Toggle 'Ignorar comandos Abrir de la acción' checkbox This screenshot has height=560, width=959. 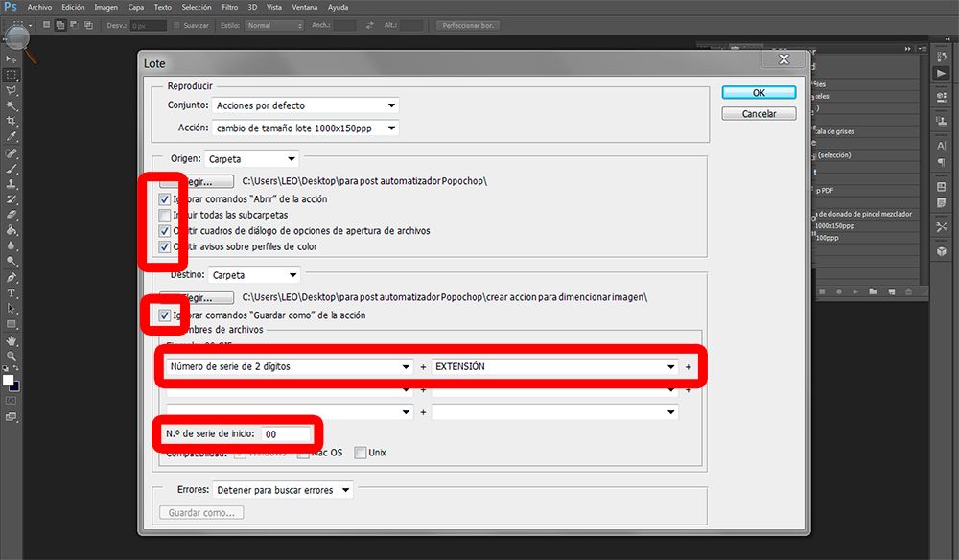[x=165, y=199]
